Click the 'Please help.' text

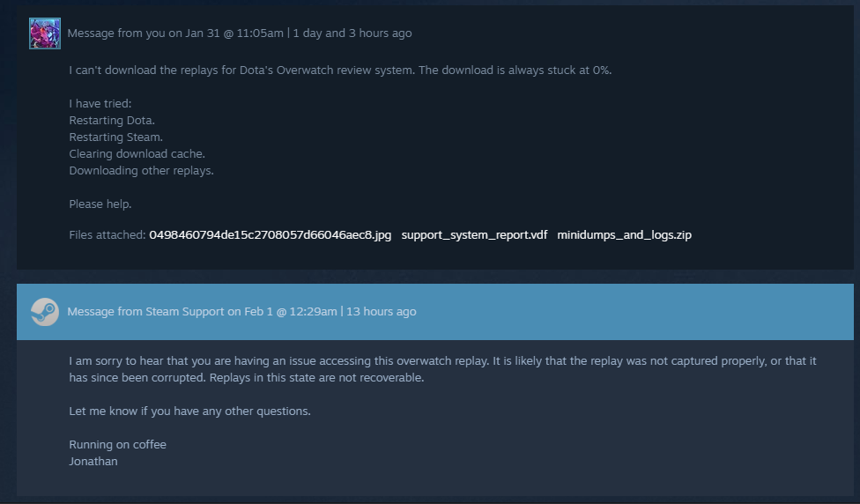click(x=100, y=204)
